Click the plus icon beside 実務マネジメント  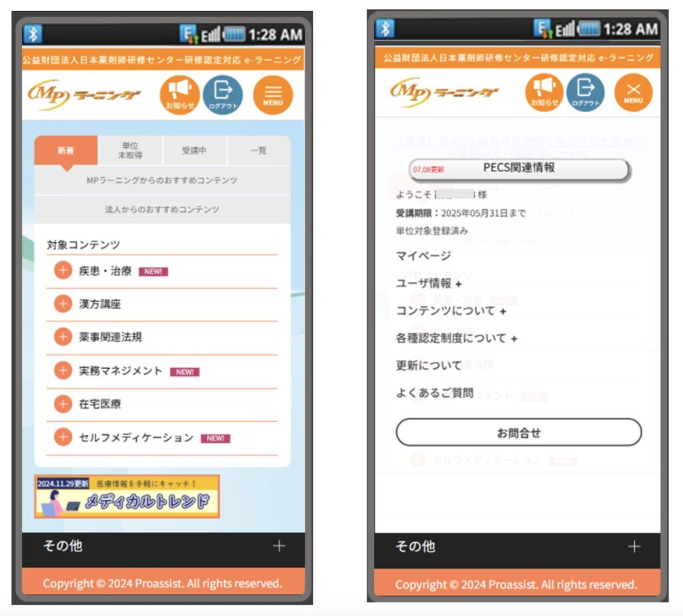[63, 371]
